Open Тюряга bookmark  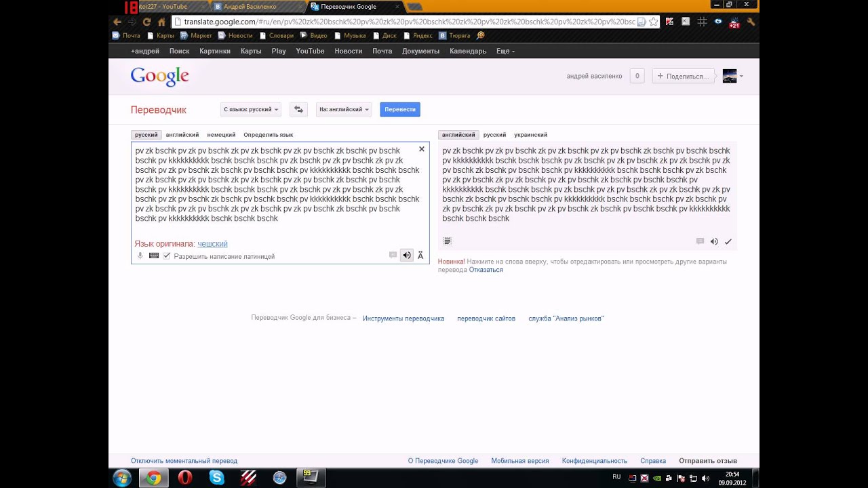pyautogui.click(x=454, y=35)
